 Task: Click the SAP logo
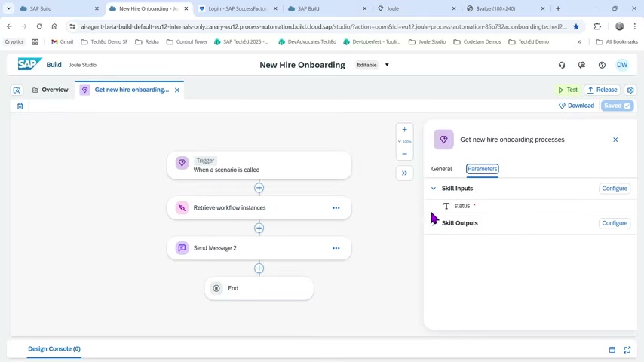(x=29, y=65)
